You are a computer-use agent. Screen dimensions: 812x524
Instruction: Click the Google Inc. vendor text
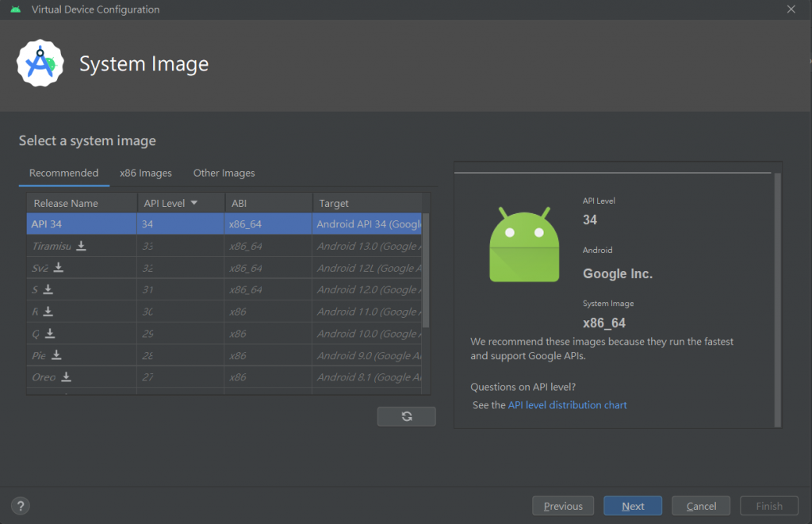tap(618, 273)
